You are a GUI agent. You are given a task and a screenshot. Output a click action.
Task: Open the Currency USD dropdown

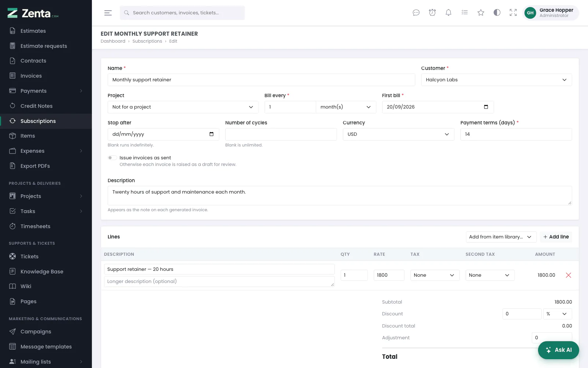(398, 134)
